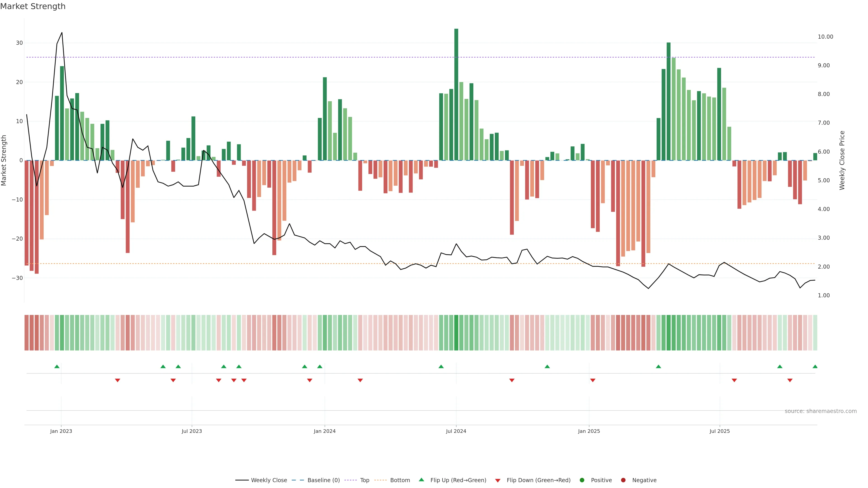The width and height of the screenshot is (868, 488).
Task: Click the Flip Up green triangle legend icon
Action: tap(421, 480)
